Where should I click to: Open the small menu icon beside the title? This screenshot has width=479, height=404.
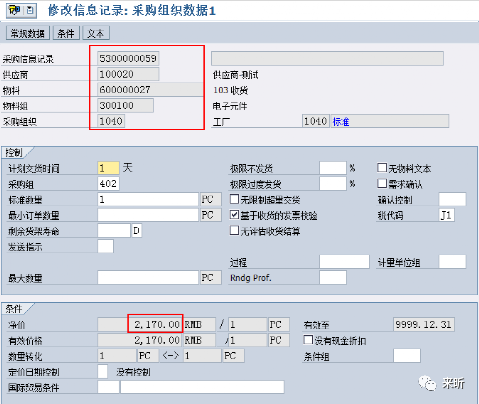coord(30,10)
